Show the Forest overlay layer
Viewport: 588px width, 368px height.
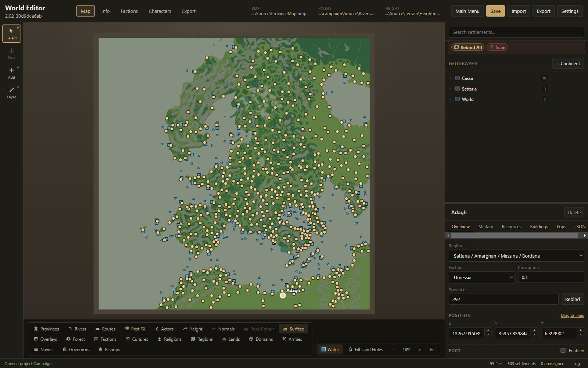point(75,339)
